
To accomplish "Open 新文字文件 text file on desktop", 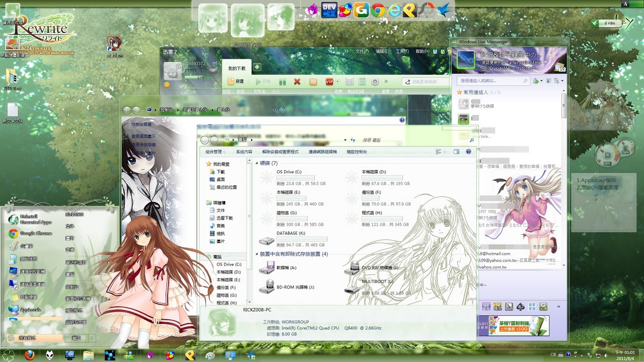I will pos(12,113).
